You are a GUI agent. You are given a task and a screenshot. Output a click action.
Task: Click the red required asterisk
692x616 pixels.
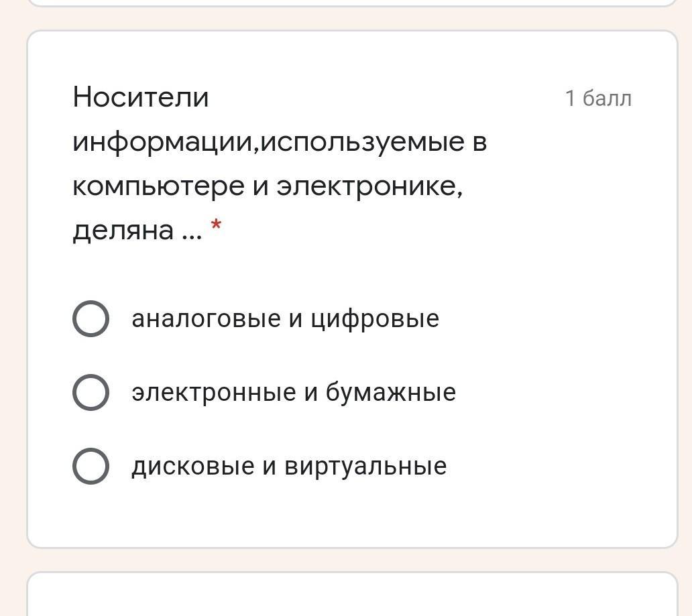click(216, 225)
